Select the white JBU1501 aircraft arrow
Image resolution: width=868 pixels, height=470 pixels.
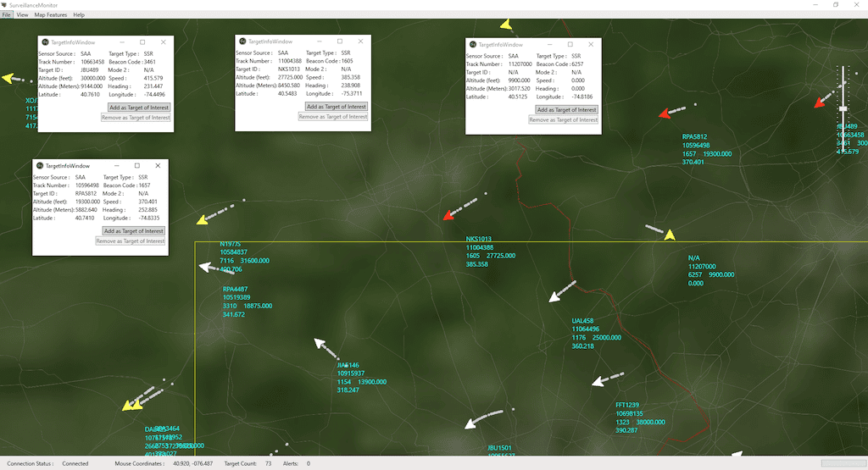click(470, 423)
